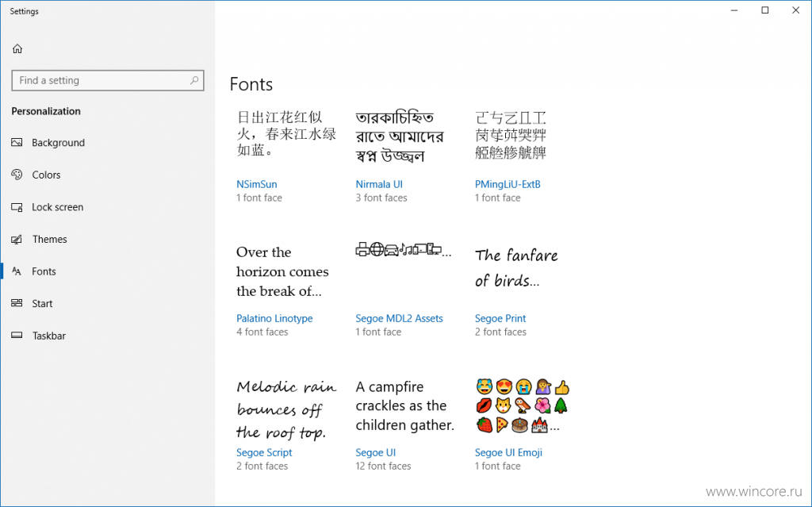Click the Personalization section header
This screenshot has width=812, height=507.
click(46, 111)
